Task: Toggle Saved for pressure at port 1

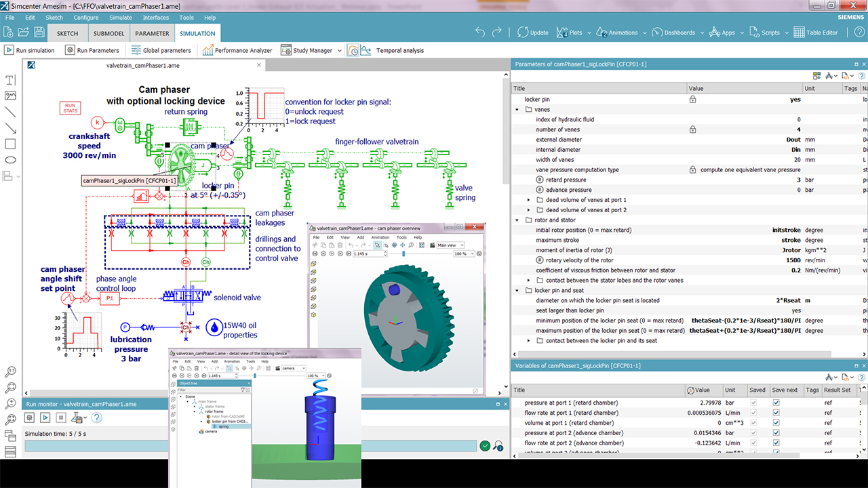Action: pyautogui.click(x=755, y=403)
